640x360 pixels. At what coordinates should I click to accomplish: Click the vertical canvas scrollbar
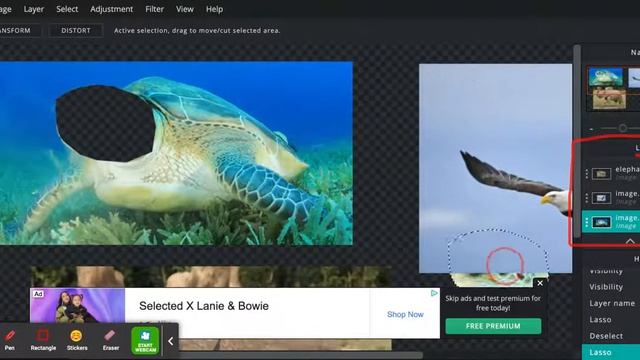(577, 142)
